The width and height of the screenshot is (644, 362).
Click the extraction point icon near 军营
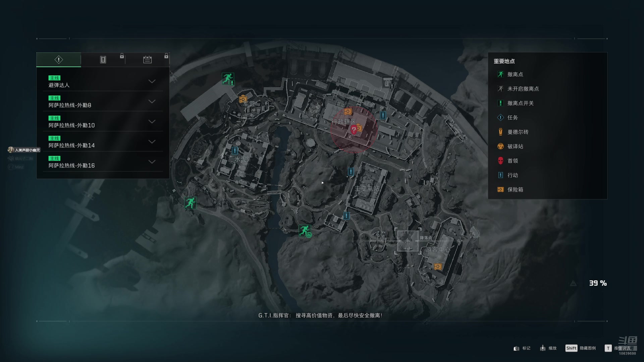(228, 79)
